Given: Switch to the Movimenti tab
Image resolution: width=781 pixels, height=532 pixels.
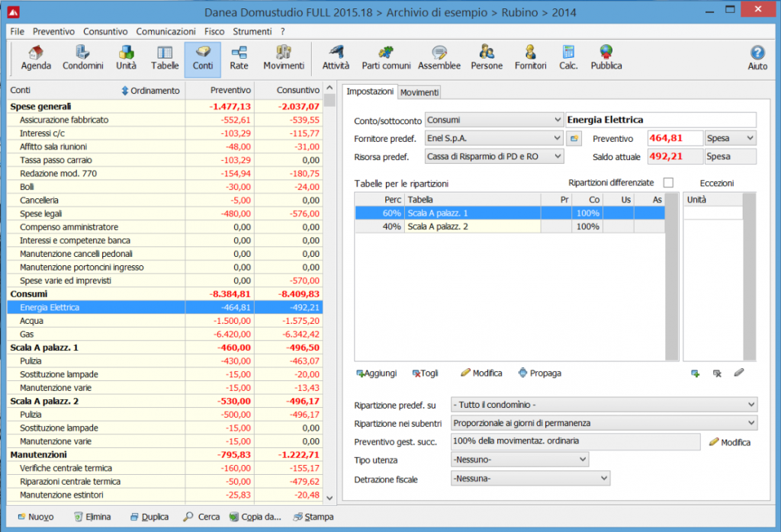Looking at the screenshot, I should click(419, 92).
